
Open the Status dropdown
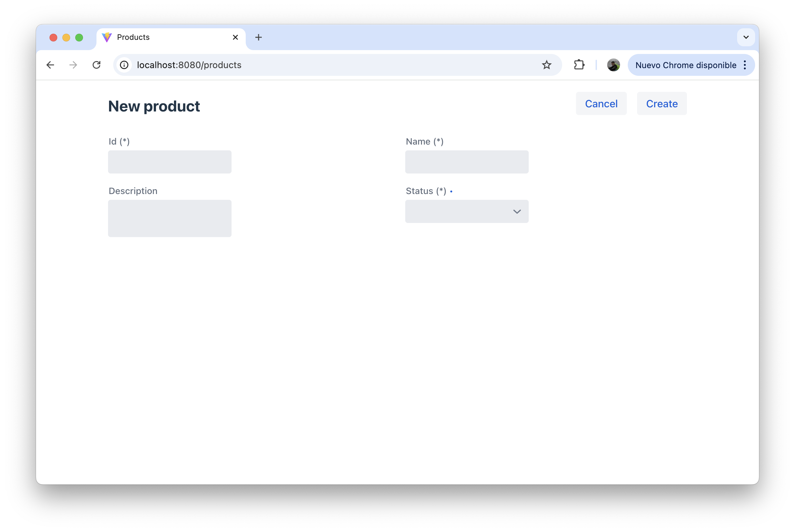467,211
